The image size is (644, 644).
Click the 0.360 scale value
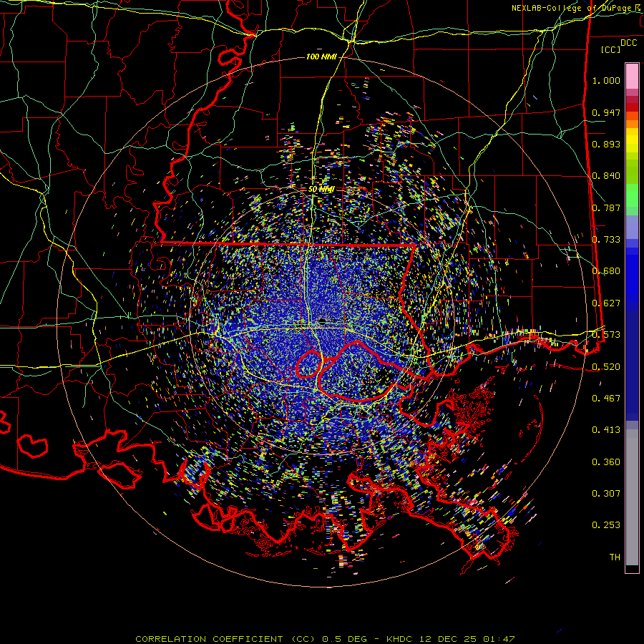(606, 462)
